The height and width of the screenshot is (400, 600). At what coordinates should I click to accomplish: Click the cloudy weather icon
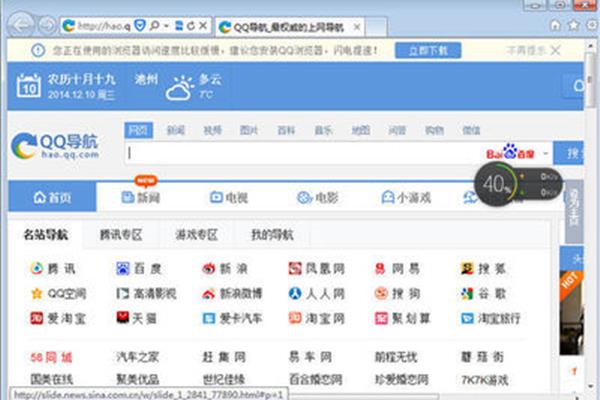[x=179, y=88]
